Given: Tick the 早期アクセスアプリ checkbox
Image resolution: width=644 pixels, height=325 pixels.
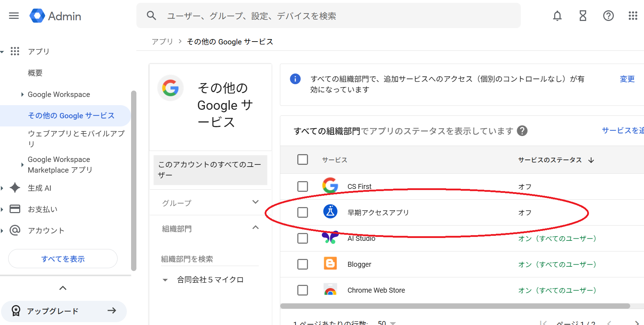Looking at the screenshot, I should point(303,212).
